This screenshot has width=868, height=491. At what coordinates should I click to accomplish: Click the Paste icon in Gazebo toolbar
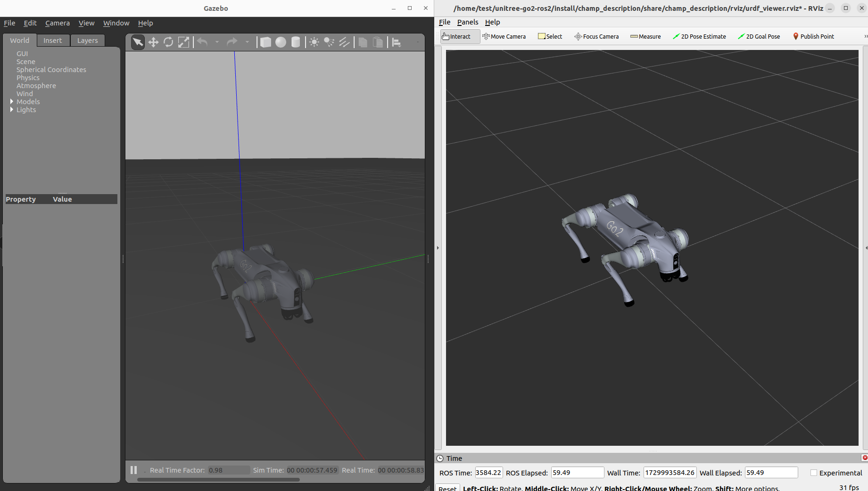tap(378, 42)
